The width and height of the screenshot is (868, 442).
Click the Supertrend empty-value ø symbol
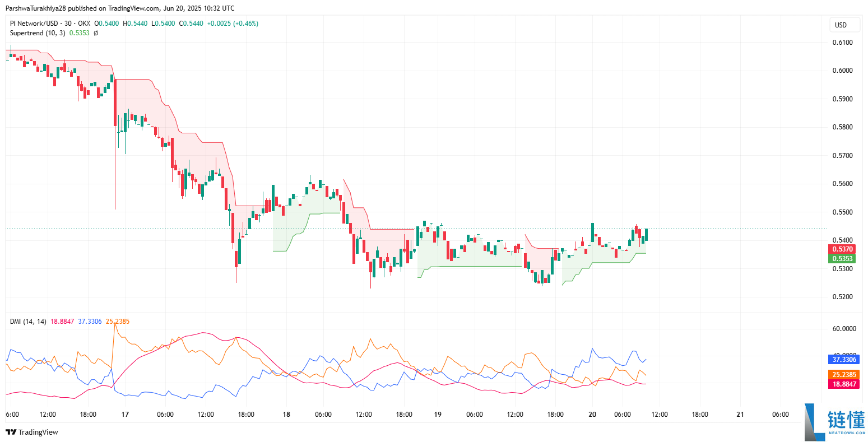[x=96, y=33]
